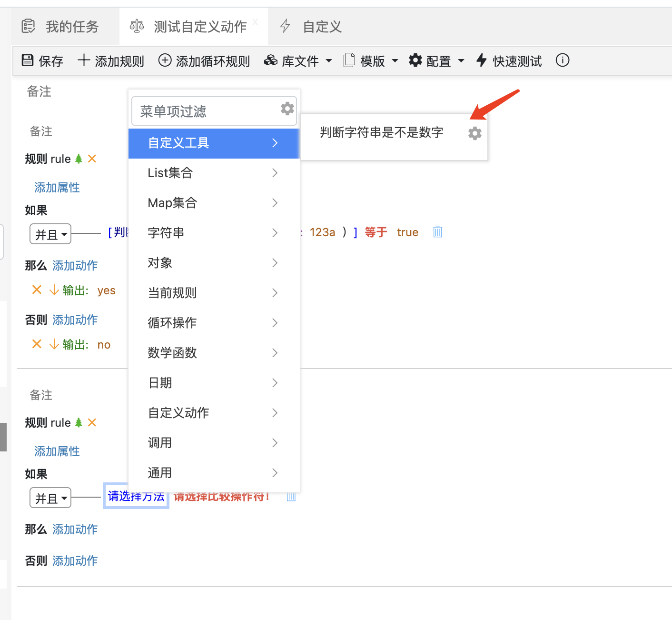Click the save disk icon in toolbar

tap(28, 60)
